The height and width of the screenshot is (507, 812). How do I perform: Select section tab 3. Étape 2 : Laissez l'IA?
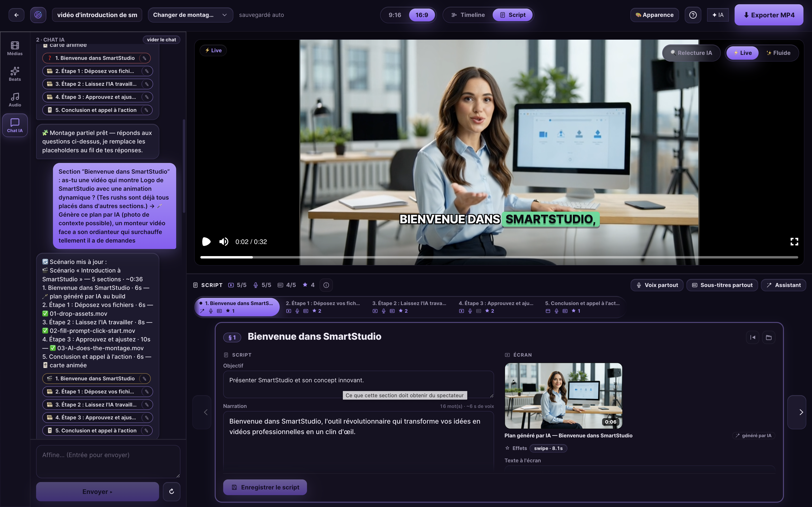point(409,307)
